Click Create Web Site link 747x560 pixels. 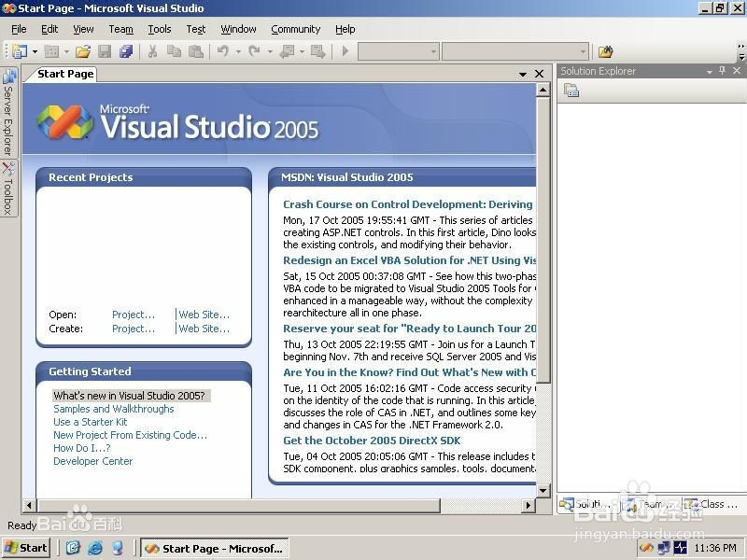(204, 329)
